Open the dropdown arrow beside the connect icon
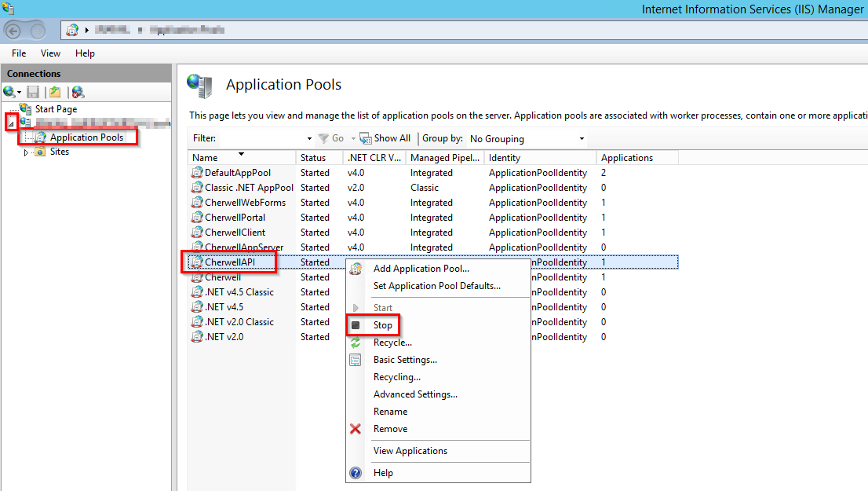The height and width of the screenshot is (491, 868). pos(20,92)
